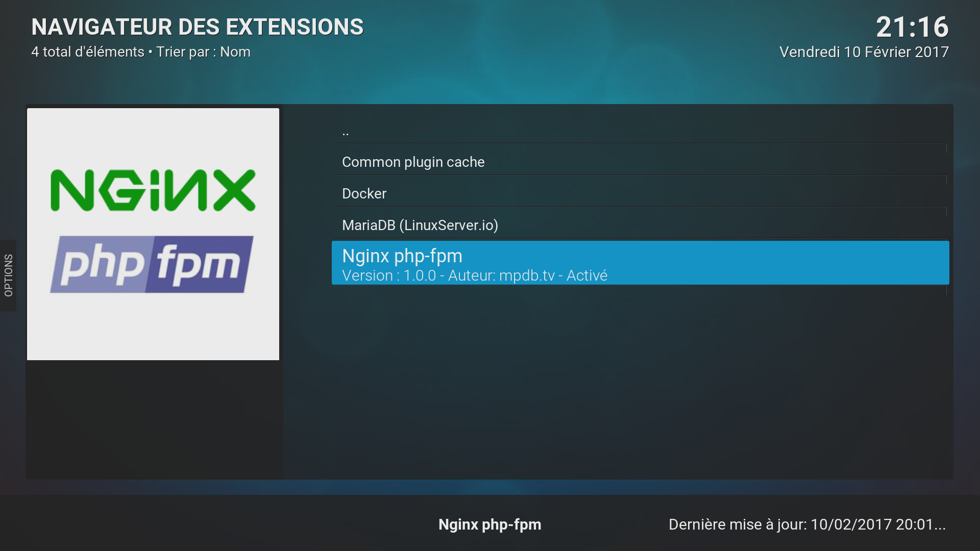This screenshot has width=980, height=551.
Task: Go up via the '..' parent entry
Action: pos(346,132)
